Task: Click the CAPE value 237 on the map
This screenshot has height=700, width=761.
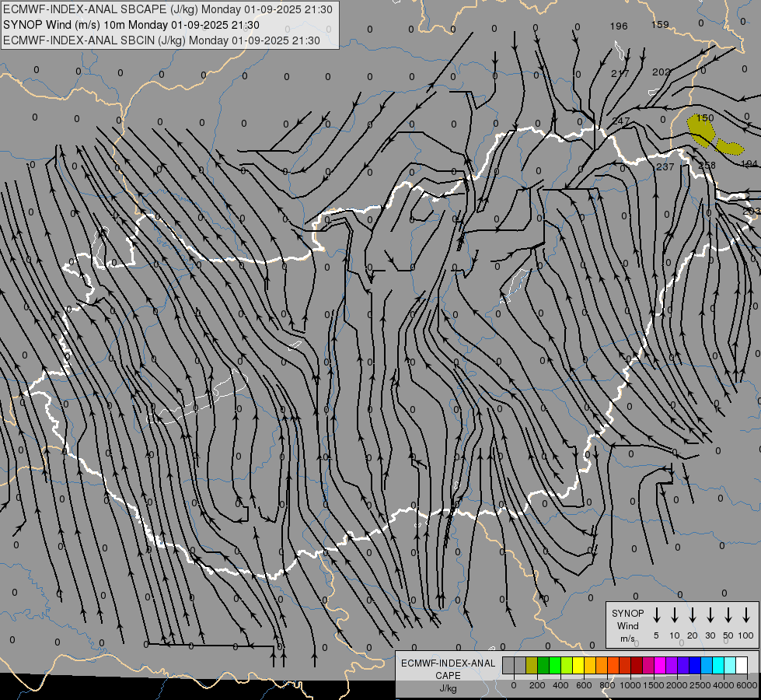Action: tap(665, 166)
